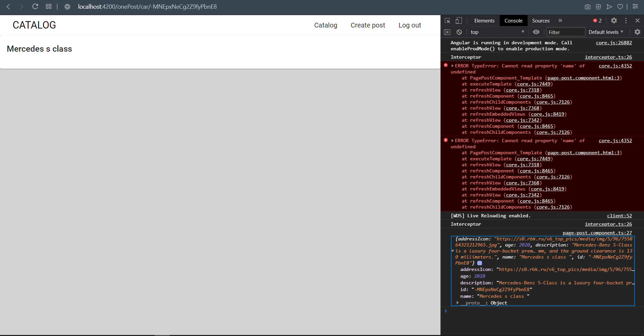644x336 pixels.
Task: Collapse the logged car object
Action: click(x=453, y=251)
